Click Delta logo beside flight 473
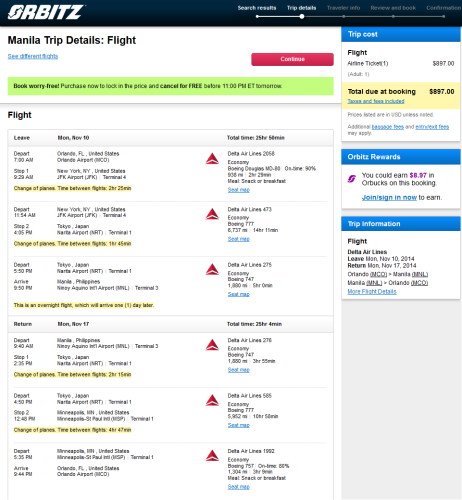 click(212, 214)
